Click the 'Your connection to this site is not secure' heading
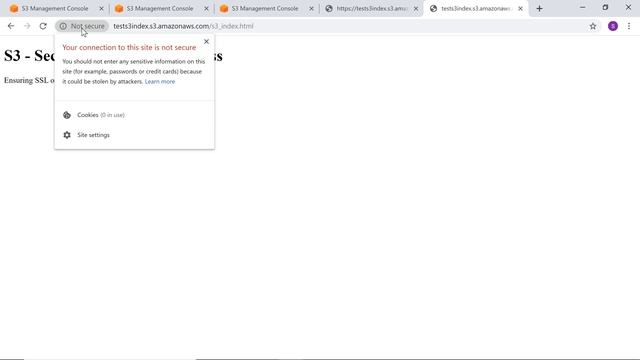The height and width of the screenshot is (360, 640). [129, 48]
